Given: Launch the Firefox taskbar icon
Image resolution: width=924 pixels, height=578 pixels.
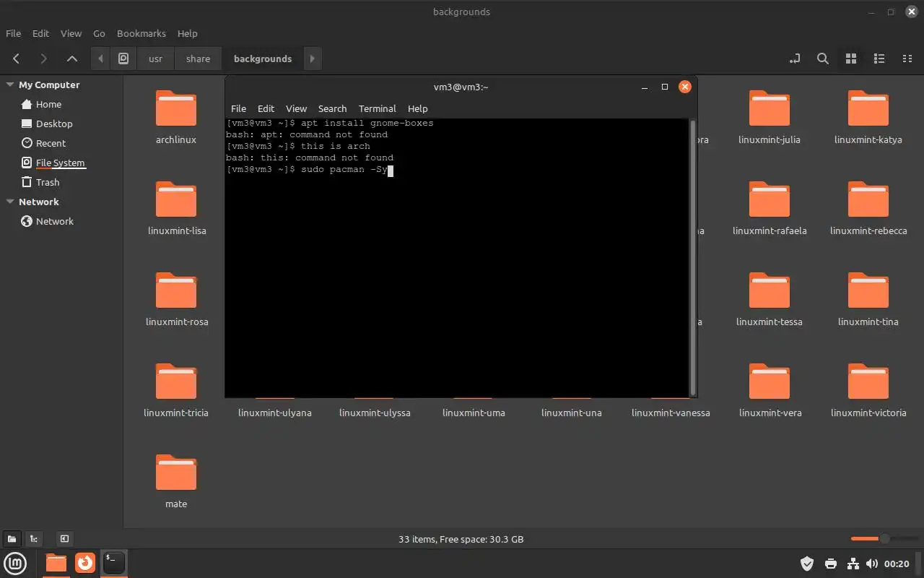Looking at the screenshot, I should tap(85, 563).
